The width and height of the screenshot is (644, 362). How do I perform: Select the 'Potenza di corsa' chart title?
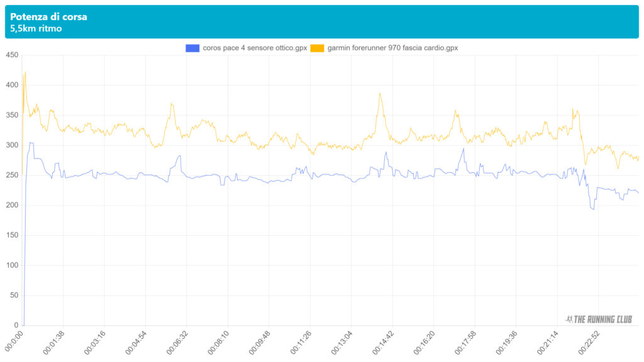click(x=48, y=17)
